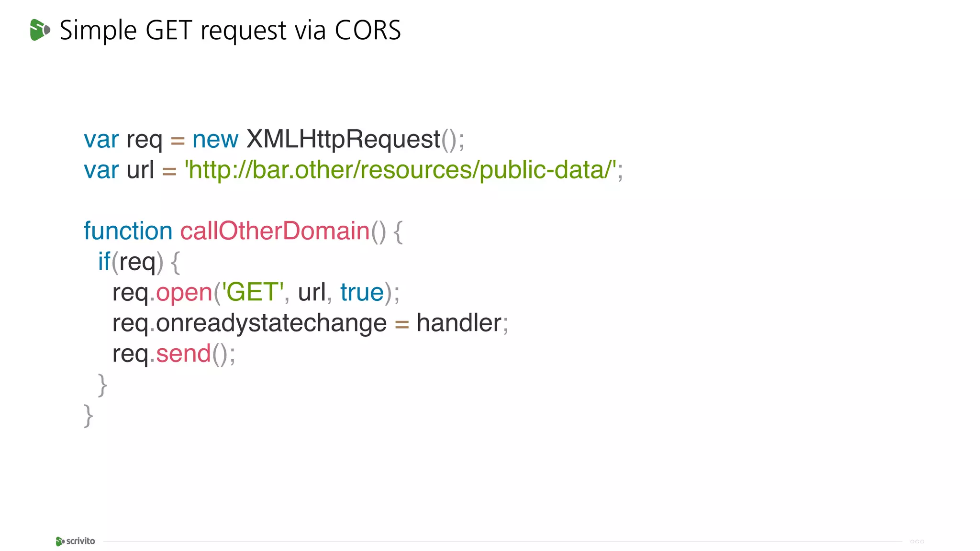Click the "if" keyword in the function body
The image size is (980, 551).
tap(104, 262)
